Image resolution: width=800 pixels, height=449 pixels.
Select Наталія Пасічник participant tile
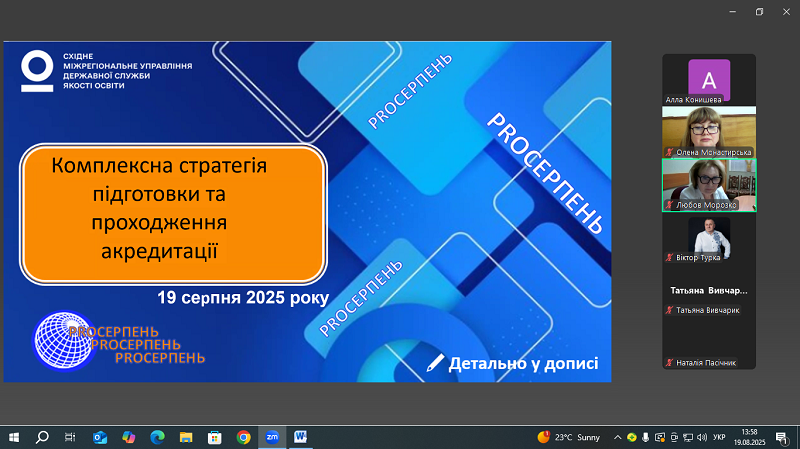click(x=709, y=343)
